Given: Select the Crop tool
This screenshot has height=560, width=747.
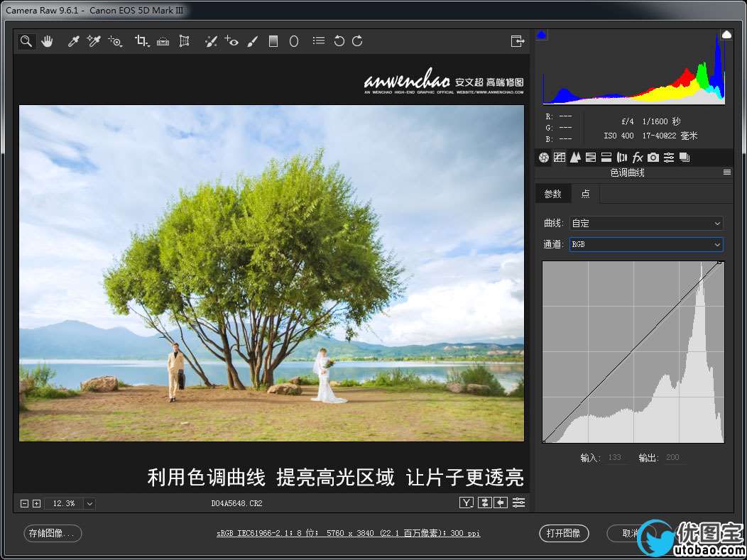Looking at the screenshot, I should 142,41.
